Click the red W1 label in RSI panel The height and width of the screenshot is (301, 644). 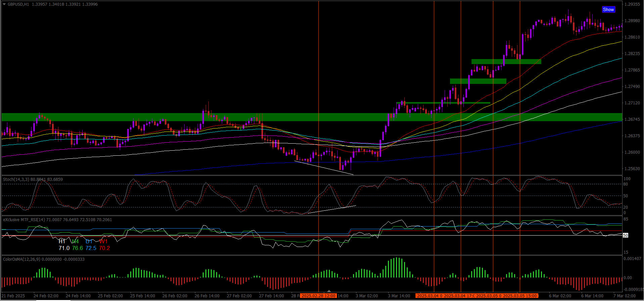pos(103,241)
